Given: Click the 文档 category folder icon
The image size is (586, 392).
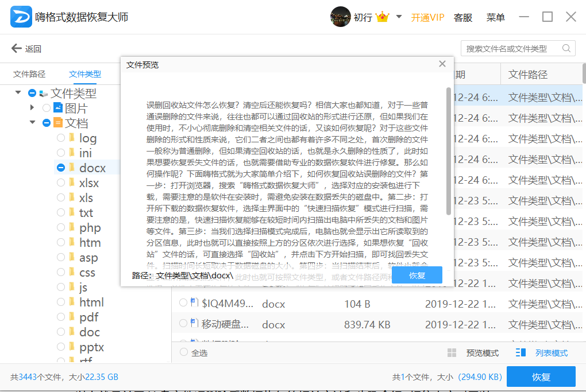Looking at the screenshot, I should pyautogui.click(x=58, y=122).
